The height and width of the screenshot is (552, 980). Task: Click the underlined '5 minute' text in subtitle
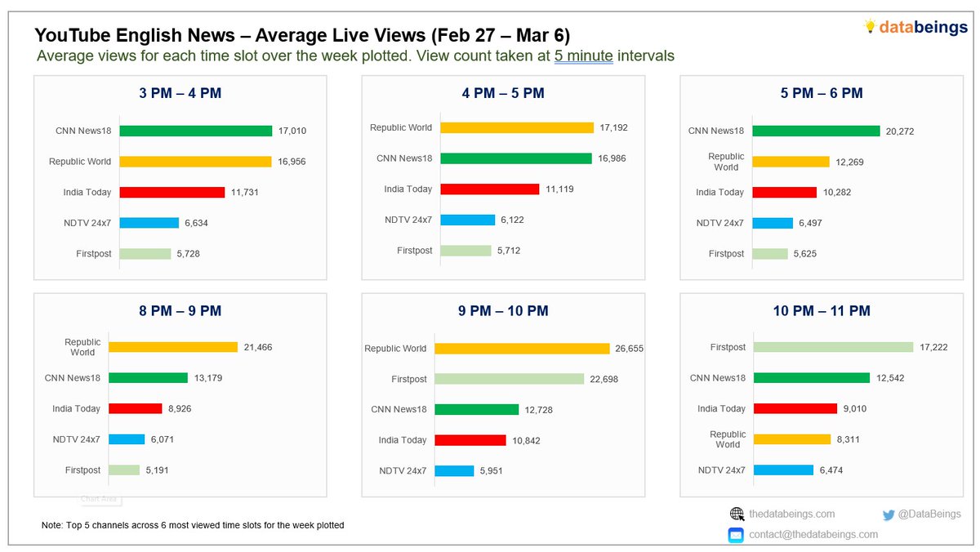point(583,56)
